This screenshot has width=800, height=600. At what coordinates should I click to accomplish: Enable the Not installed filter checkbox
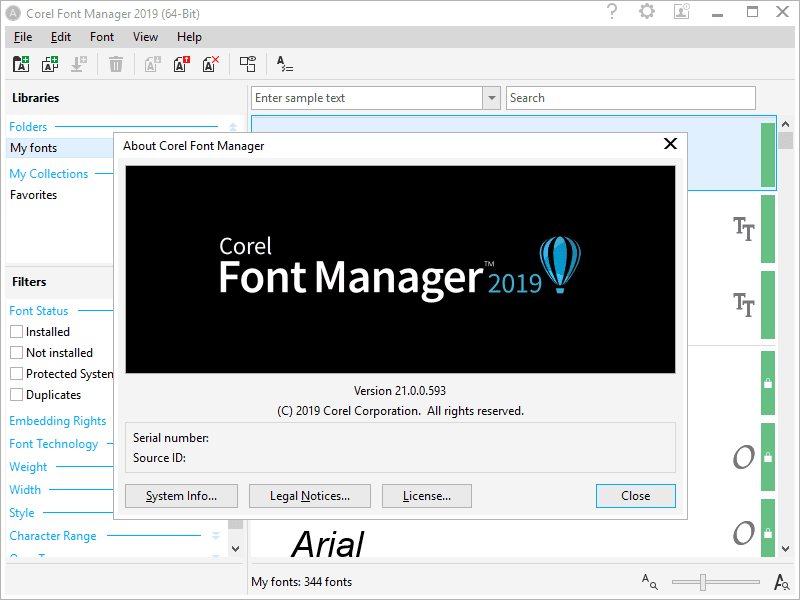(16, 353)
